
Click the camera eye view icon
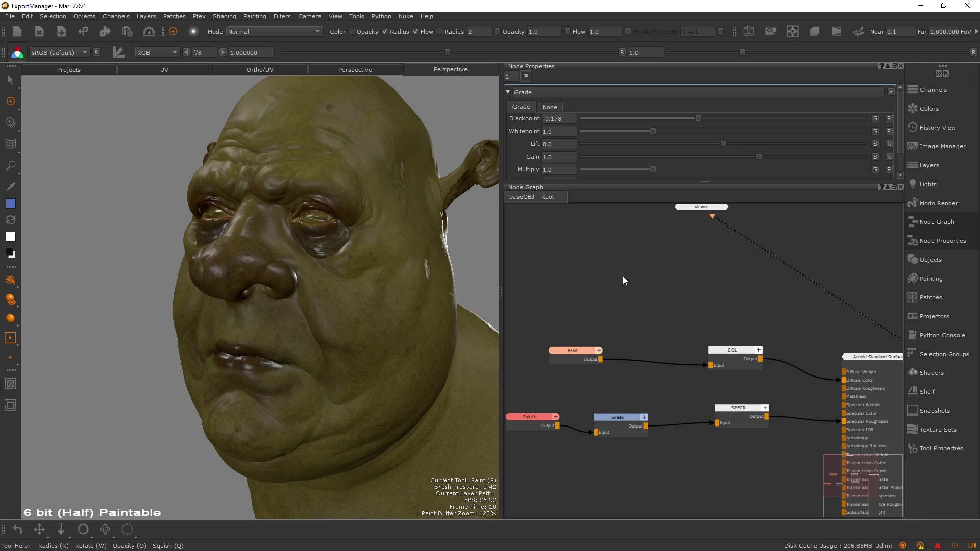click(770, 31)
